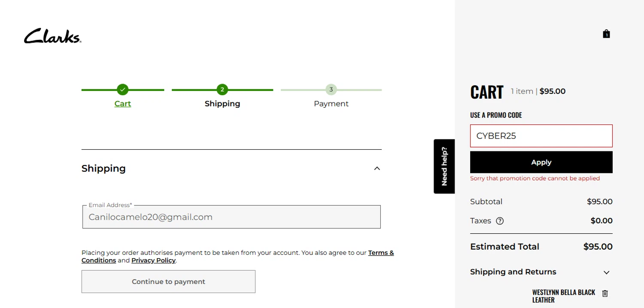
Task: Click the Email Address field
Action: (231, 217)
